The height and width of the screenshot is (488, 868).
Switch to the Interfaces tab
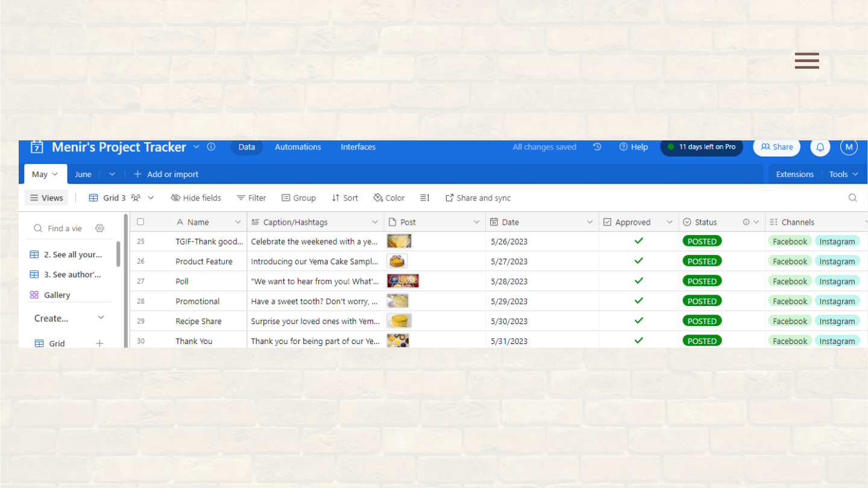[x=358, y=147]
